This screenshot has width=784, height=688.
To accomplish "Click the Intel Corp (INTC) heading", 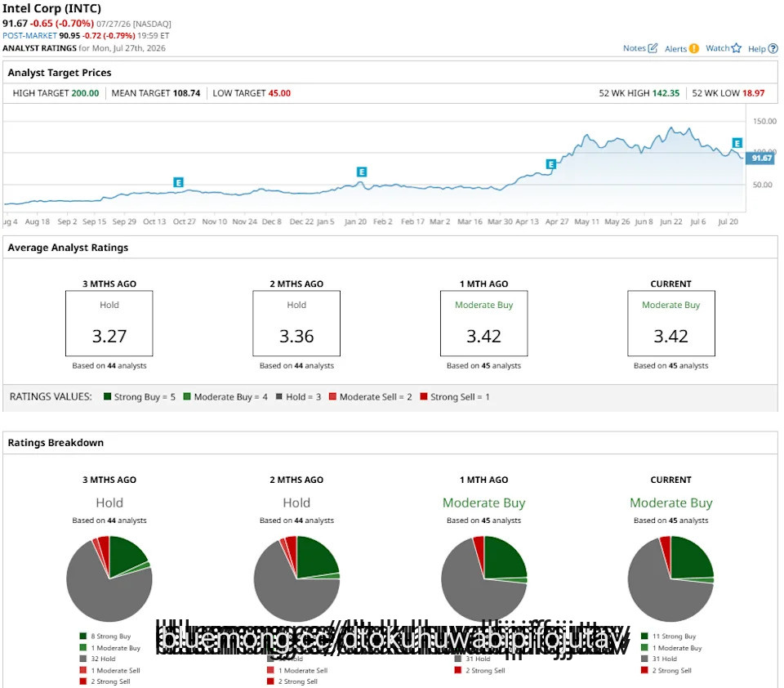I will (51, 8).
